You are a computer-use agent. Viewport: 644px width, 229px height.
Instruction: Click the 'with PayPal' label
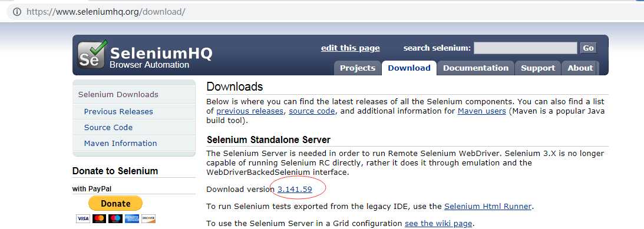[91, 189]
